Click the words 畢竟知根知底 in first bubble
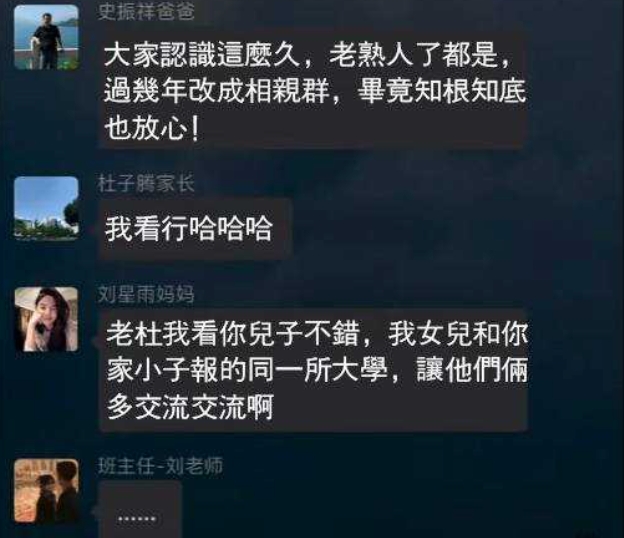This screenshot has height=538, width=624. coord(442,91)
